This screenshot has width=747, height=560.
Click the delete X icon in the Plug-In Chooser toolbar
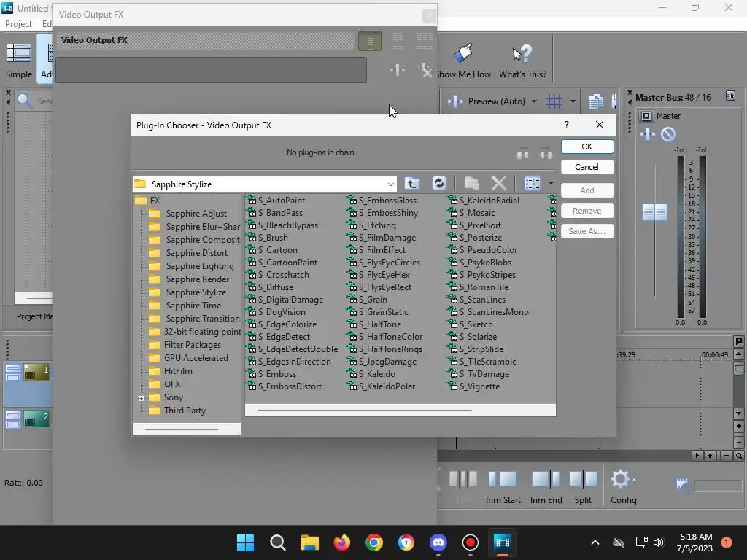coord(498,183)
